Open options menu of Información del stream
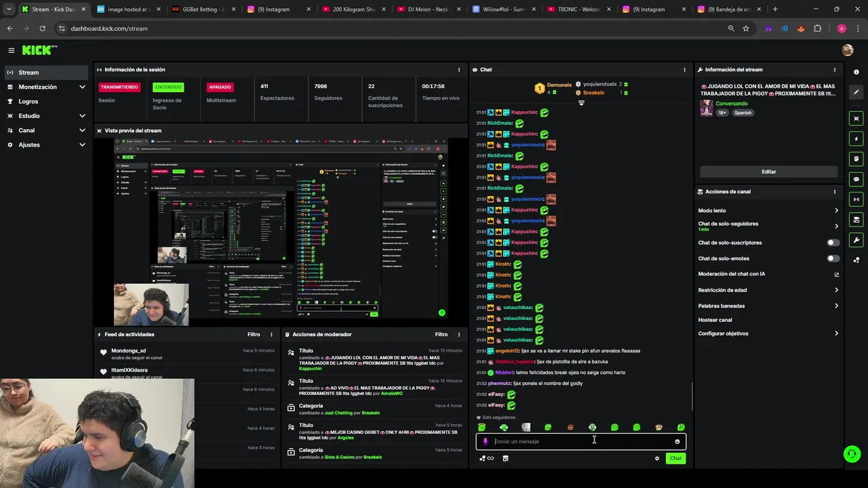868x488 pixels. [835, 70]
